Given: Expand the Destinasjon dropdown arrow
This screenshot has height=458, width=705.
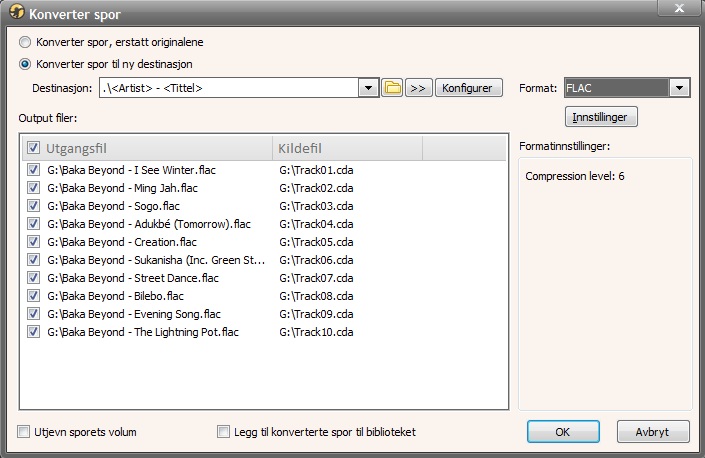Looking at the screenshot, I should click(368, 88).
